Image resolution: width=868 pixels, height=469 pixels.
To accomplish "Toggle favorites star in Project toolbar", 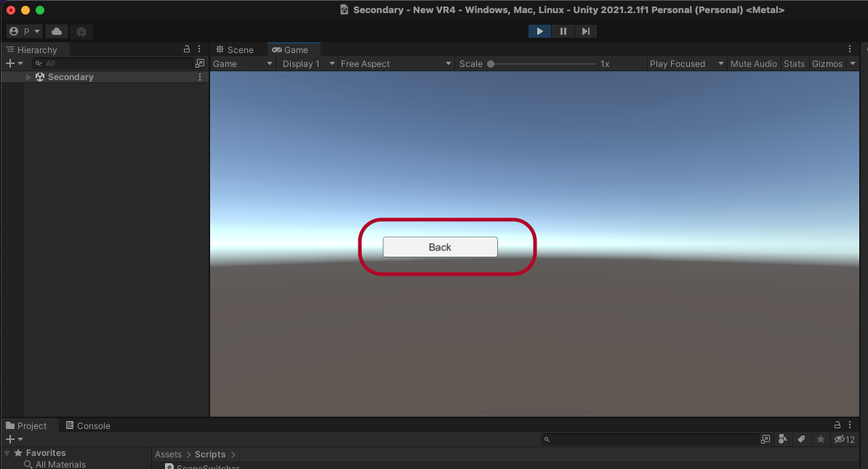I will pos(821,439).
